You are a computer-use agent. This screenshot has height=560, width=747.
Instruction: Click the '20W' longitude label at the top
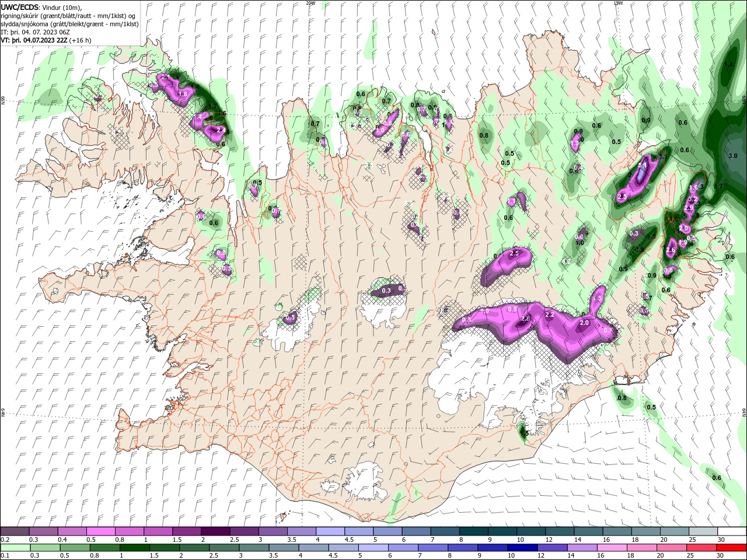pos(310,3)
